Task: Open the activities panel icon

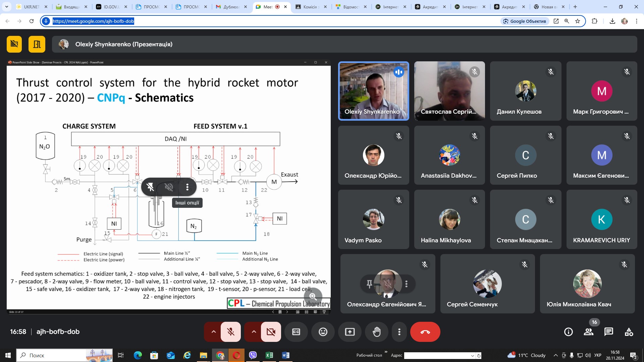Action: coord(629,332)
